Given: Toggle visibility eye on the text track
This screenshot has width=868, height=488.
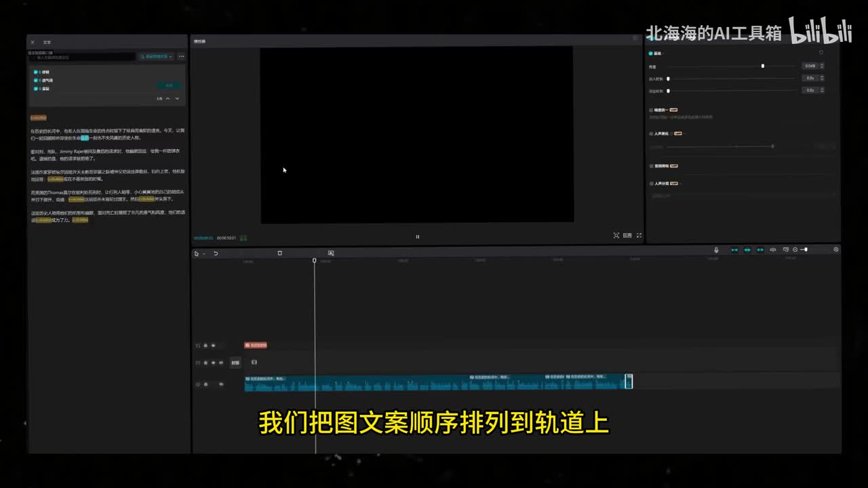Looking at the screenshot, I should click(213, 346).
